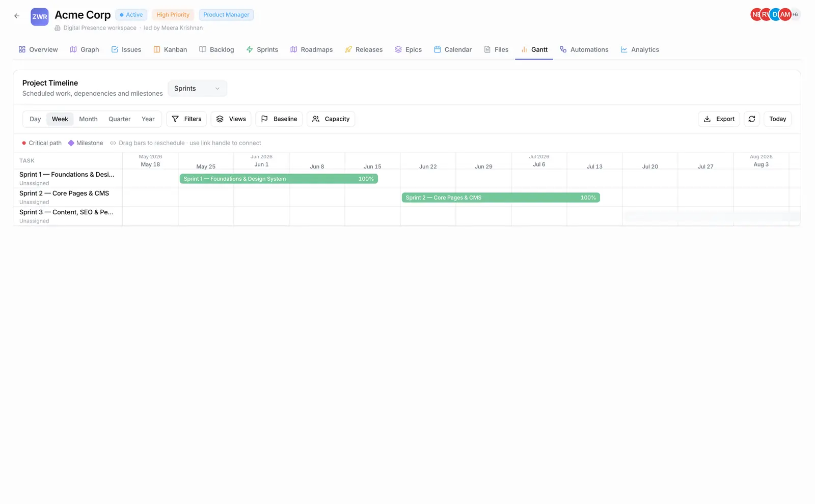
Task: Show the Baseline overlay
Action: [x=279, y=119]
